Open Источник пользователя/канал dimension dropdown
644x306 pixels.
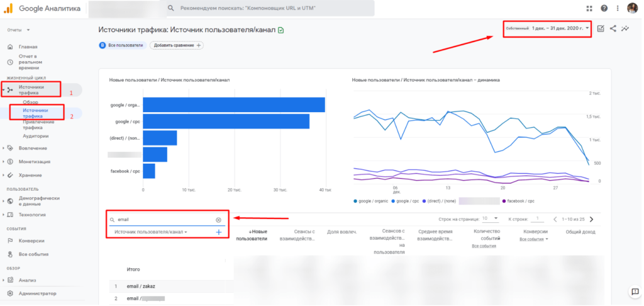151,232
